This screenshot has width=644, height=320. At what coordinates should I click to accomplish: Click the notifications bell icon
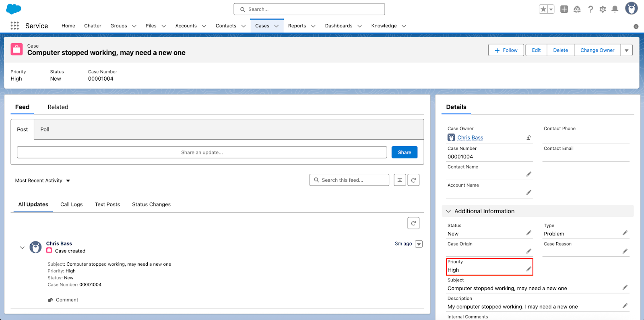tap(615, 9)
